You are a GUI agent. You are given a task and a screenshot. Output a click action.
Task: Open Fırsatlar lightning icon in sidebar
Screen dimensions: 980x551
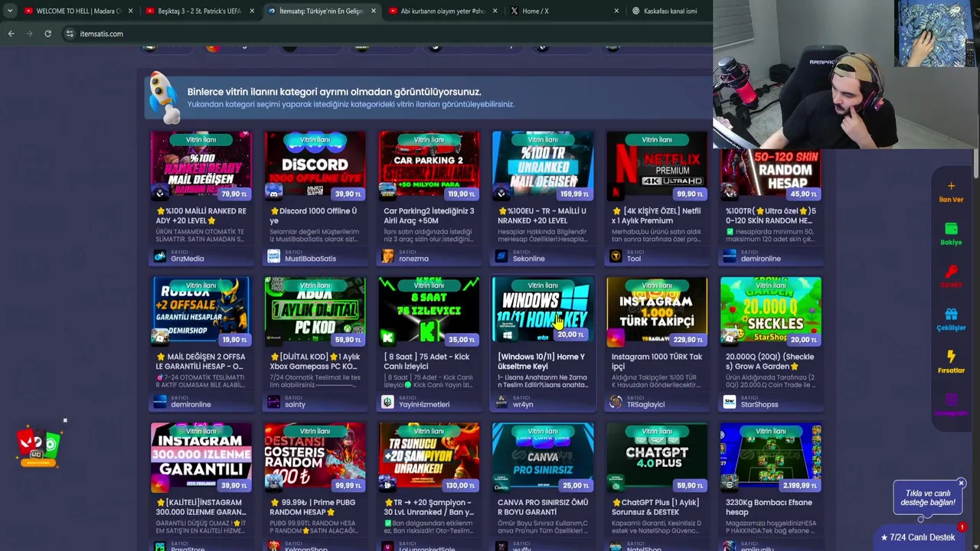click(x=951, y=357)
